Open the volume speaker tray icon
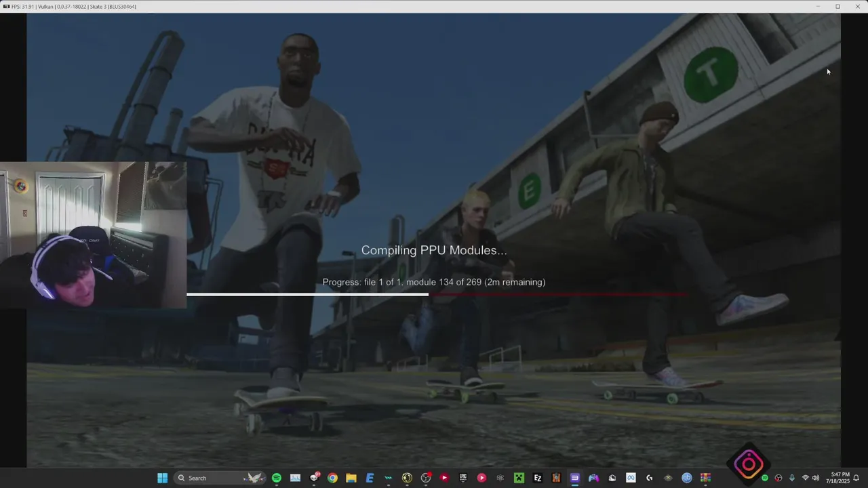The height and width of the screenshot is (488, 868). point(815,478)
